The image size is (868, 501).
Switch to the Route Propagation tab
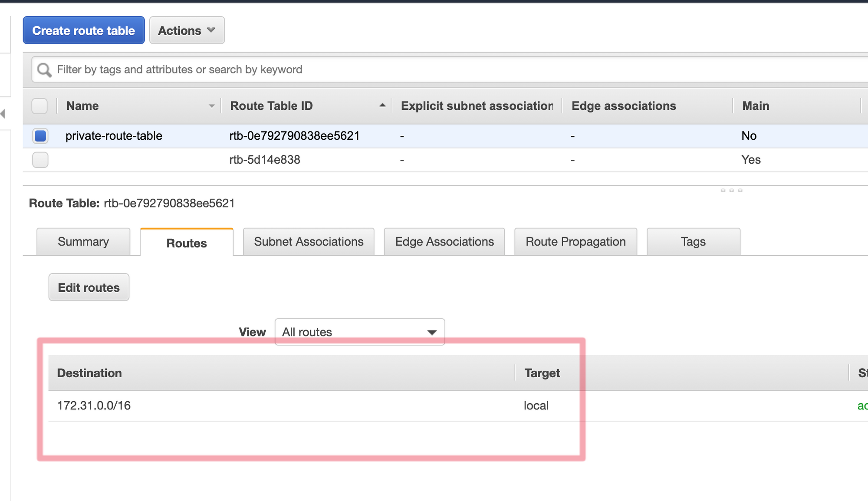tap(575, 242)
